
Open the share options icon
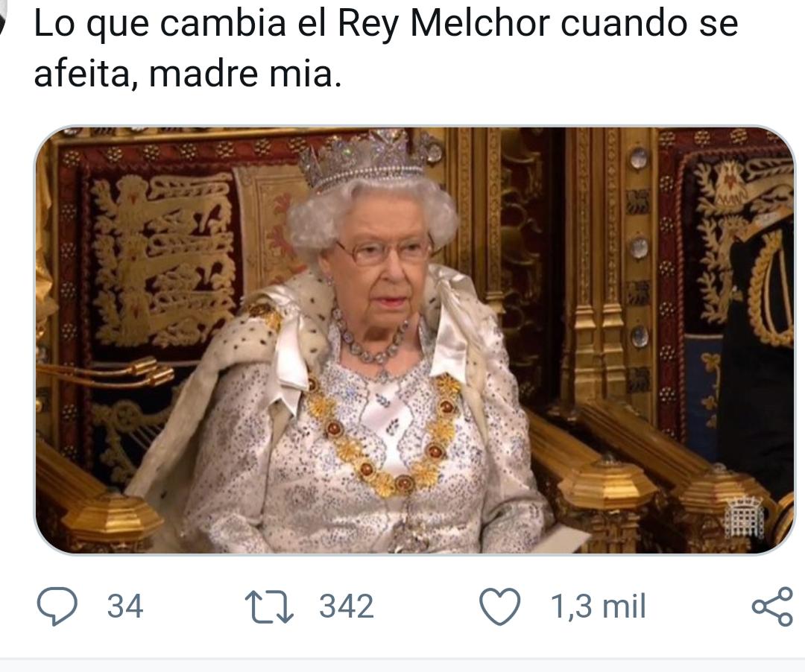point(772,606)
